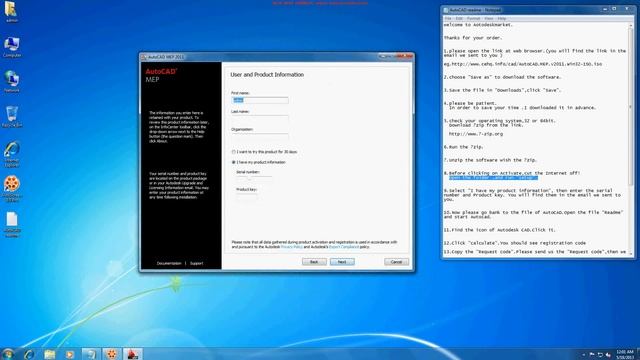This screenshot has height=360, width=640.
Task: Open the Format menu in Notepad
Action: click(473, 18)
